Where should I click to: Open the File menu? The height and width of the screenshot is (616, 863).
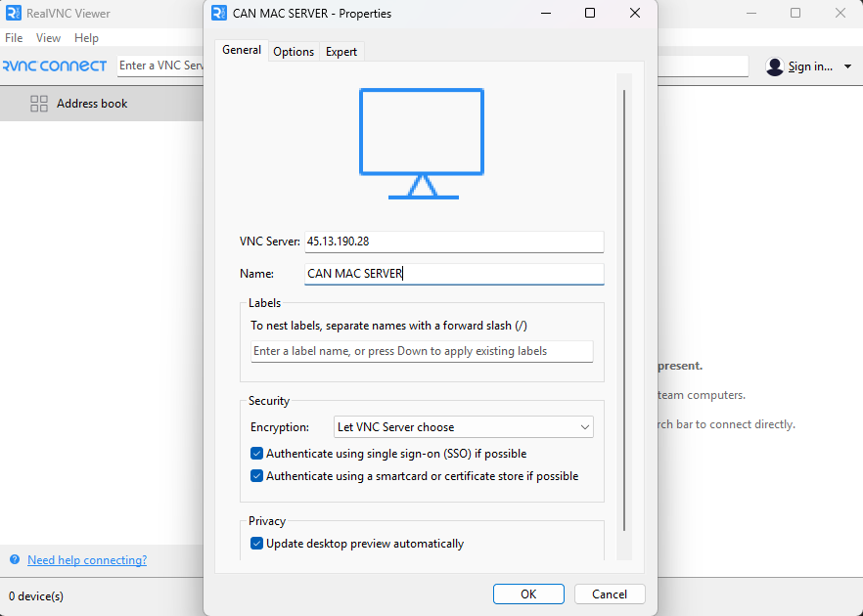click(14, 38)
